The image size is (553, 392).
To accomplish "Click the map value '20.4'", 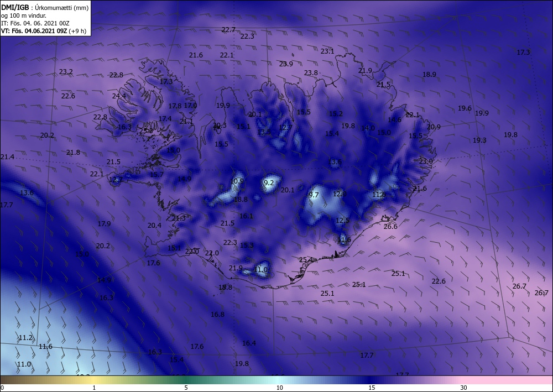I will coord(154,225).
